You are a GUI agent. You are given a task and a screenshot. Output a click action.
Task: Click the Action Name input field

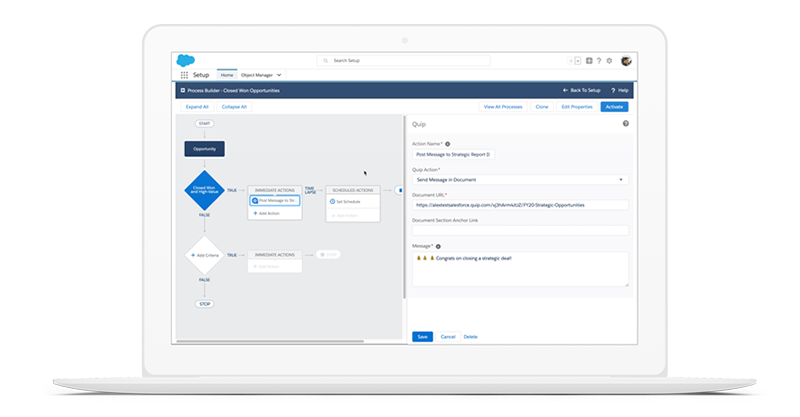point(453,154)
